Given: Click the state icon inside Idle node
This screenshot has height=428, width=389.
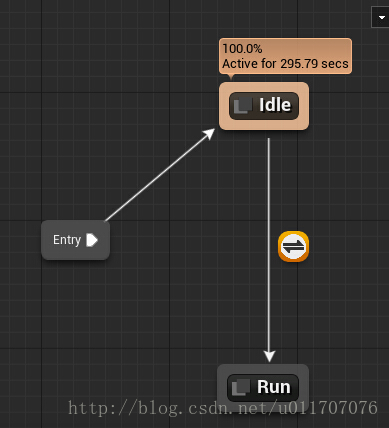Looking at the screenshot, I should 242,106.
